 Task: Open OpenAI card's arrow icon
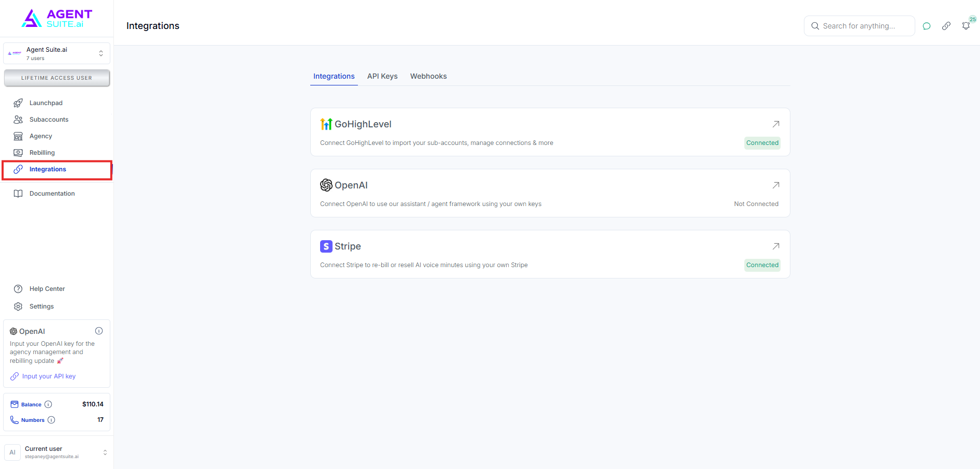pyautogui.click(x=776, y=185)
